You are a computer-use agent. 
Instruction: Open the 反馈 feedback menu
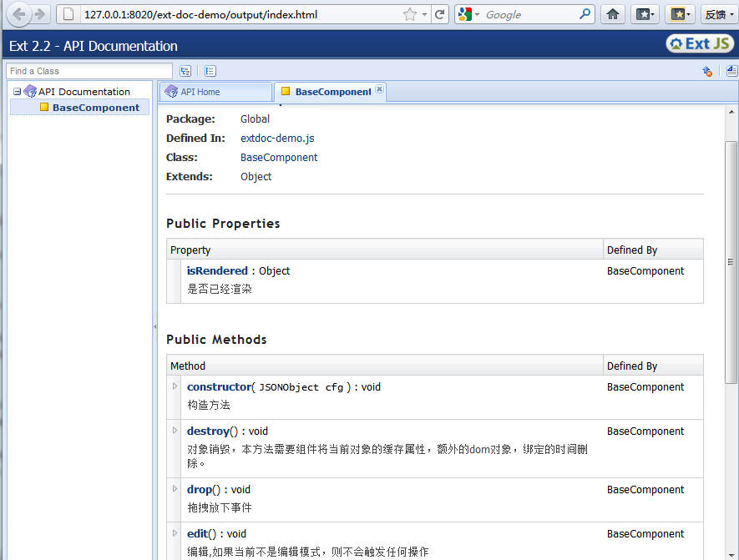pyautogui.click(x=720, y=14)
